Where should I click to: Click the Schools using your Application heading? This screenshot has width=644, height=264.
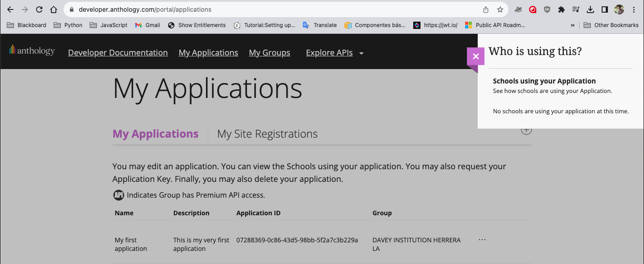point(544,81)
